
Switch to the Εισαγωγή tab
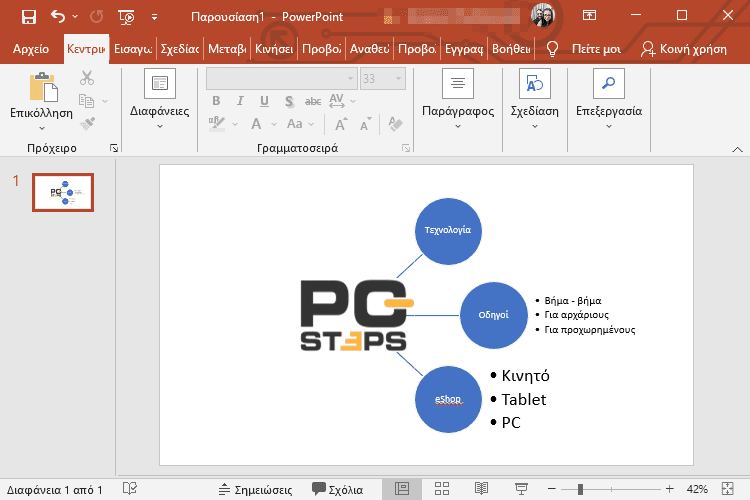click(133, 49)
